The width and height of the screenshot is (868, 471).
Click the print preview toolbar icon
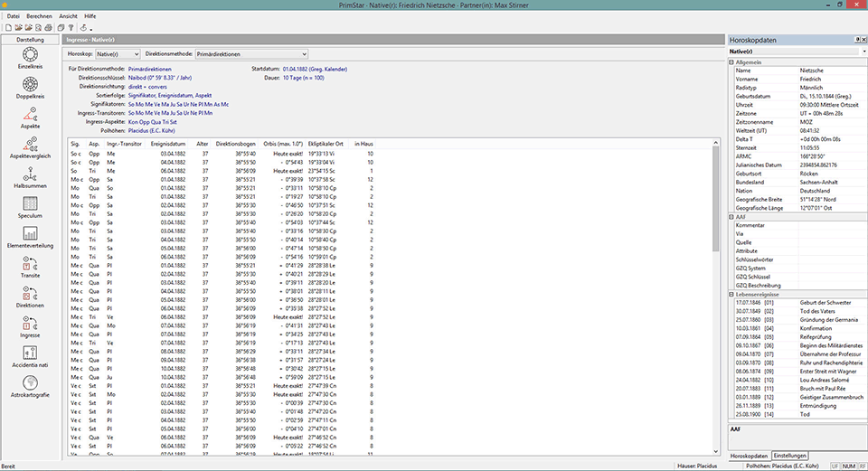pos(38,28)
